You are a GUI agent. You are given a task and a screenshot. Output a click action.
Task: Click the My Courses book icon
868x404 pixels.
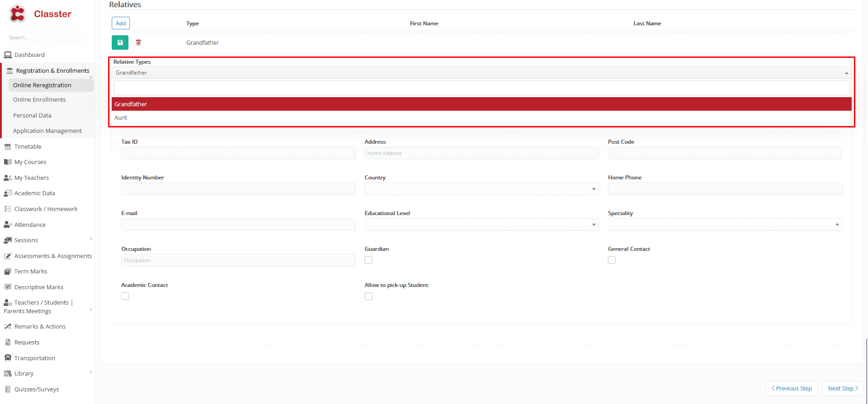point(8,162)
